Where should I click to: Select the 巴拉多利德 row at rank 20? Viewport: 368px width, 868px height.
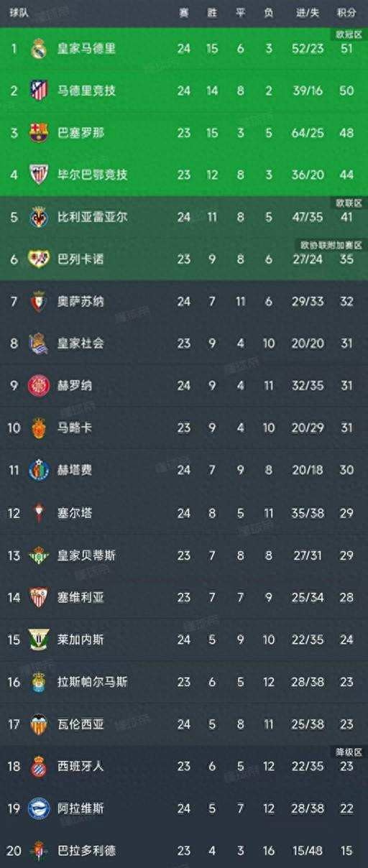tap(184, 851)
